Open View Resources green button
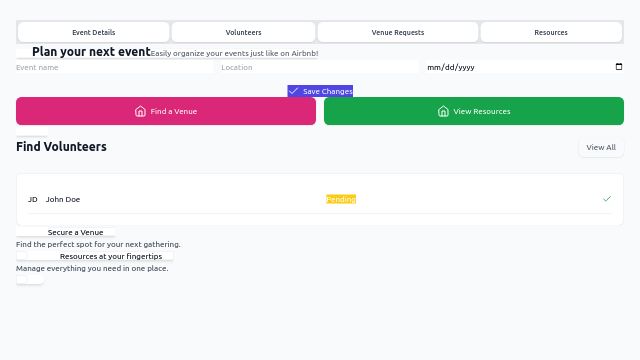 coord(474,111)
